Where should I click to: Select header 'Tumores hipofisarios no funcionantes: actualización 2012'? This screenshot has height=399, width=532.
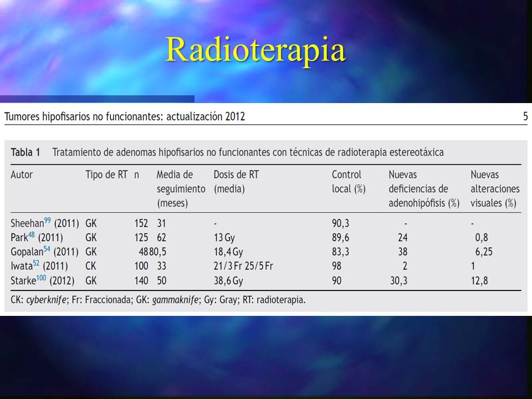(x=125, y=117)
